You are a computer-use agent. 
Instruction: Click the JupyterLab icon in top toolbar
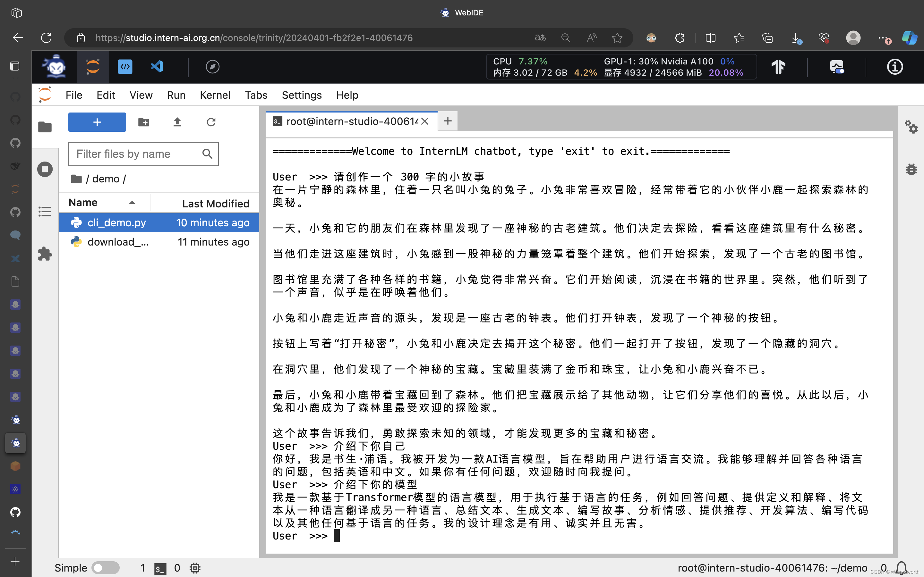tap(93, 67)
